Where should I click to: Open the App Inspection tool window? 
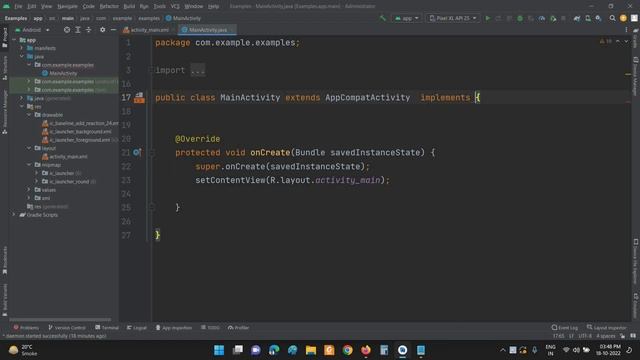(173, 328)
